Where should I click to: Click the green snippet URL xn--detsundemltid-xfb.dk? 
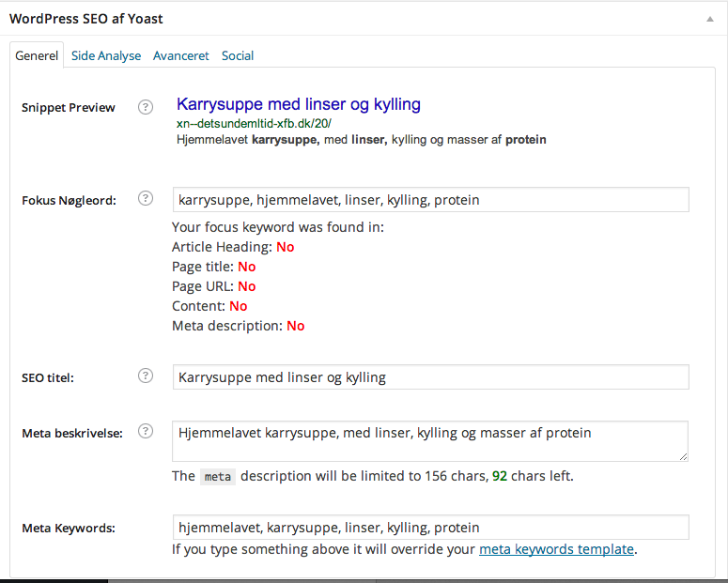pos(254,124)
